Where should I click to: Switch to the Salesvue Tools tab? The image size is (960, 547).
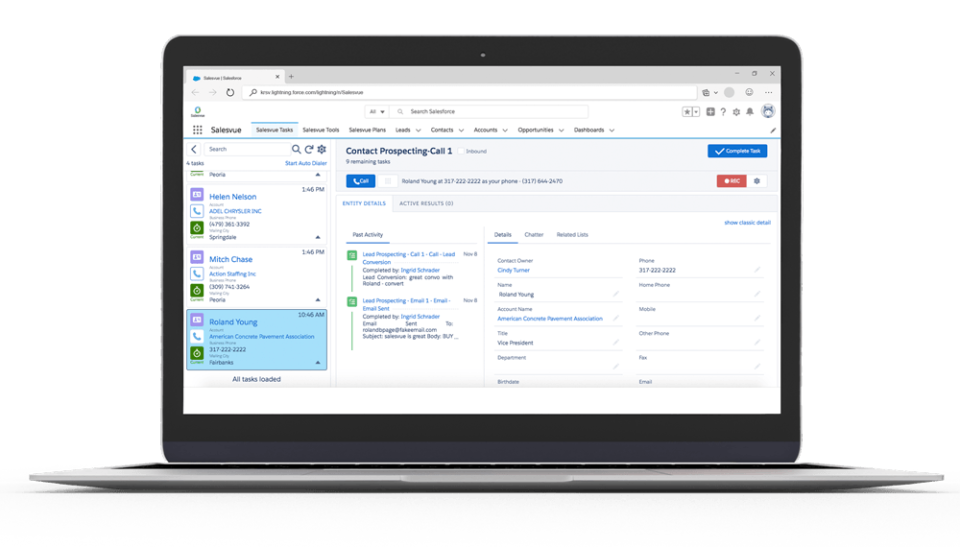[321, 130]
